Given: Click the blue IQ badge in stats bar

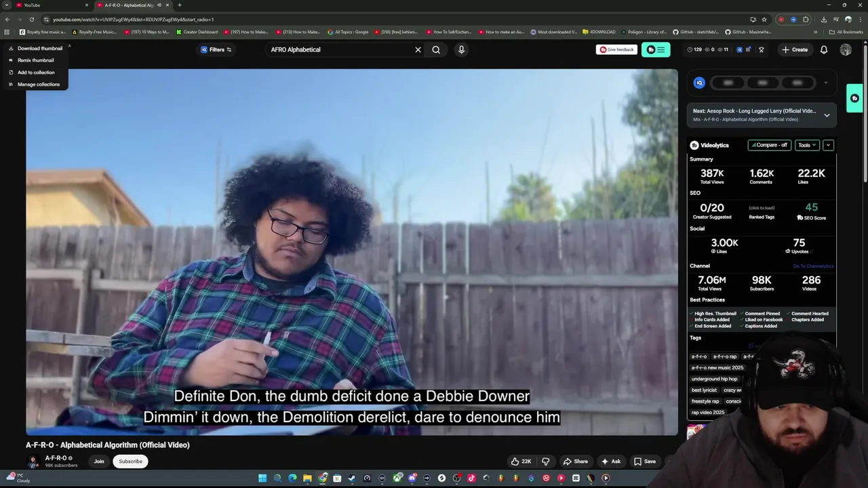Looking at the screenshot, I should [739, 49].
